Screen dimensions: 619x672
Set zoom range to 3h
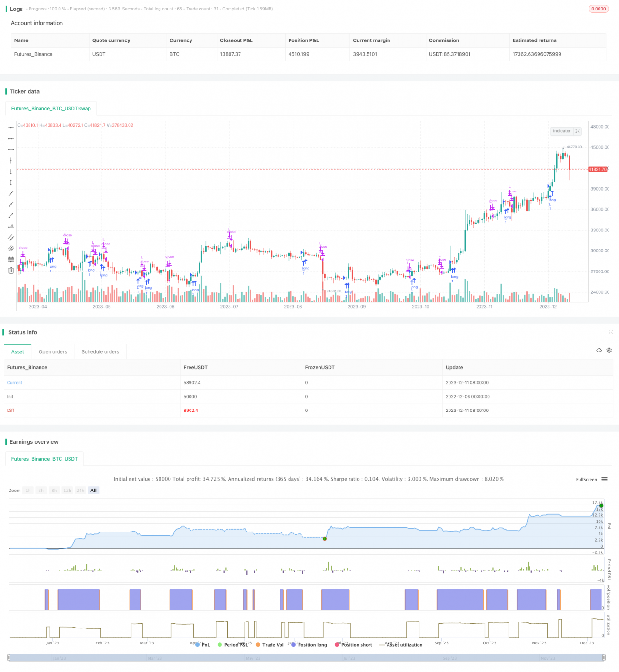(41, 491)
